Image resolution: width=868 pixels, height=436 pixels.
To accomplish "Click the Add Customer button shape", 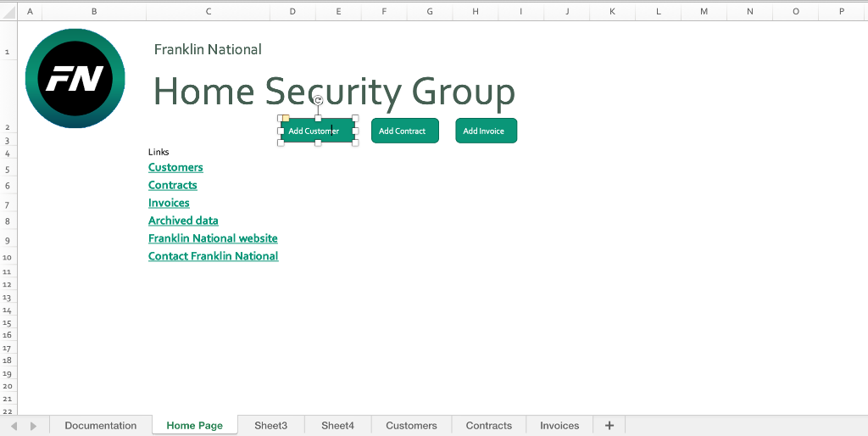I will [318, 131].
